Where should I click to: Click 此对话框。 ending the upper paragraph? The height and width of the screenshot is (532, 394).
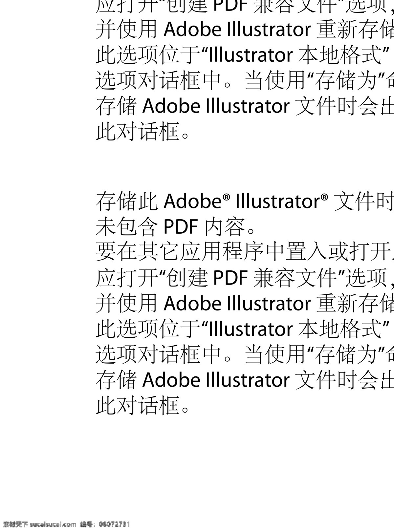click(x=143, y=132)
